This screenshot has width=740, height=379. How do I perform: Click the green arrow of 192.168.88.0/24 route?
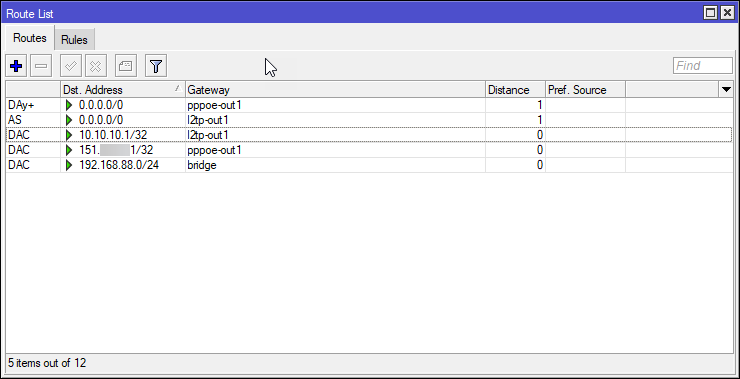click(x=69, y=165)
